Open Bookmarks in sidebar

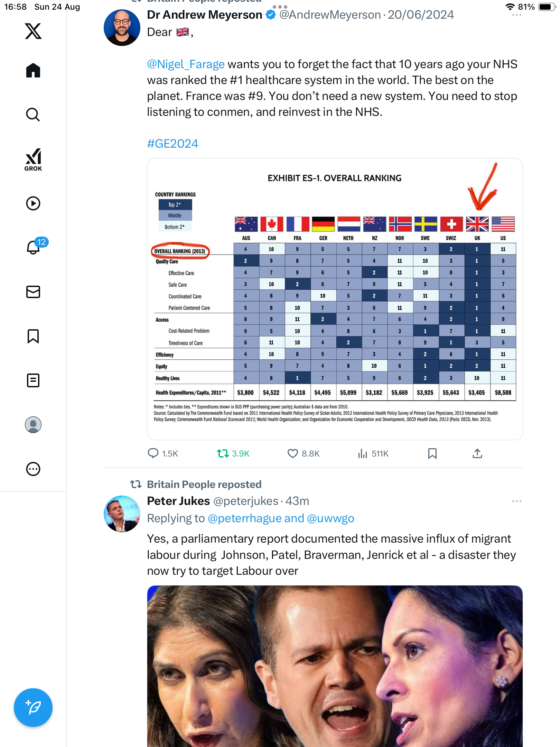[33, 336]
